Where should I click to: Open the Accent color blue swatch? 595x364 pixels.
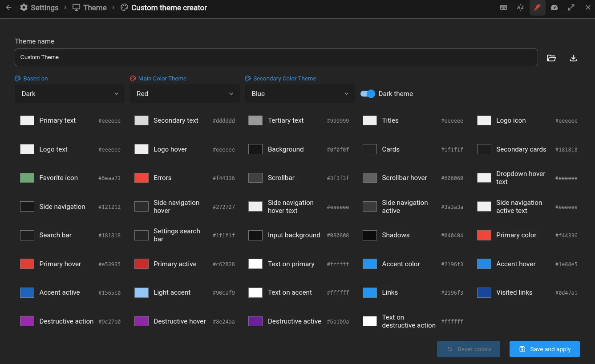(x=370, y=264)
